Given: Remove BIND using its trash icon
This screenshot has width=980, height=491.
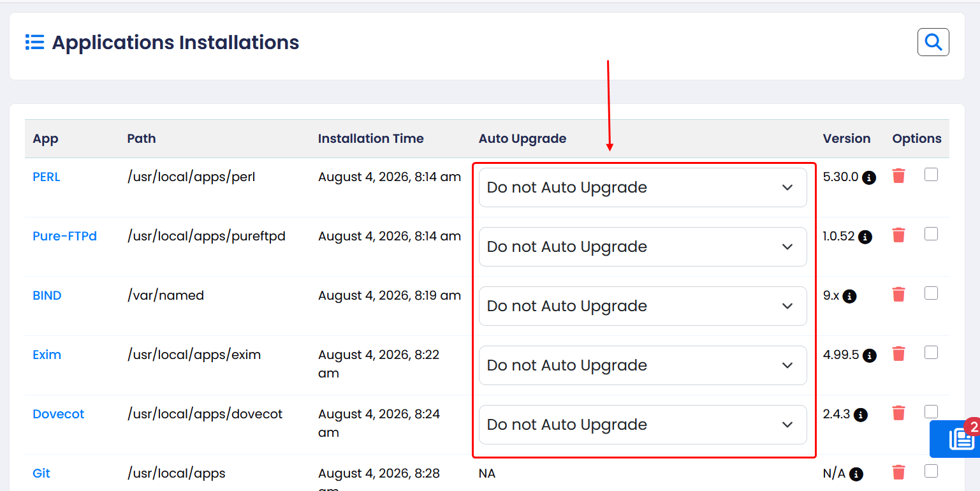Looking at the screenshot, I should (x=898, y=295).
